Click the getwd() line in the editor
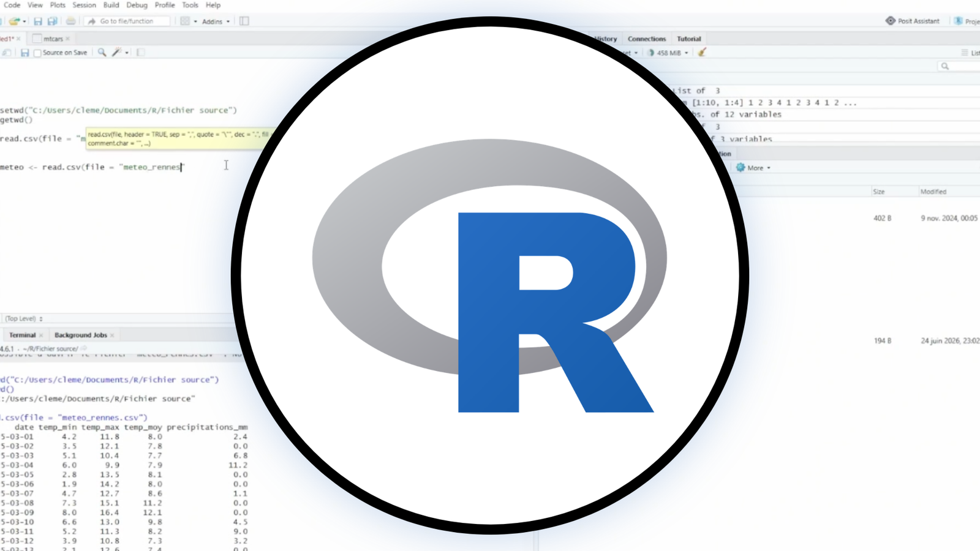The height and width of the screenshot is (551, 980). point(17,120)
